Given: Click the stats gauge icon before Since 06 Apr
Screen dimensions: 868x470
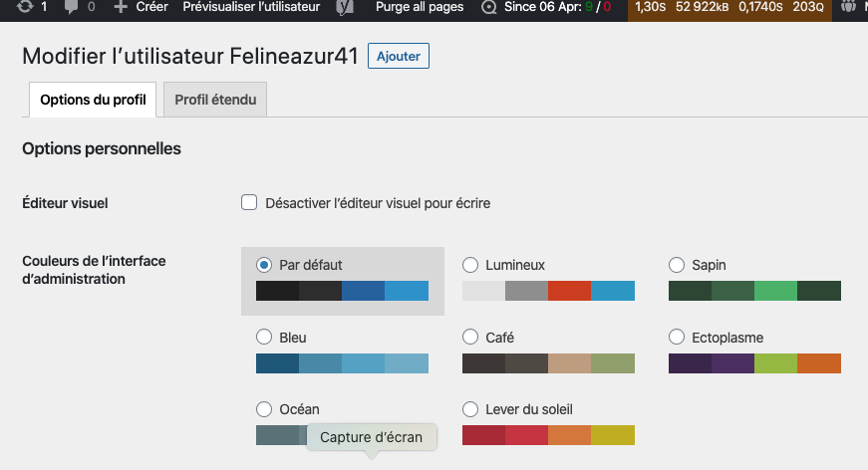Looking at the screenshot, I should (488, 7).
